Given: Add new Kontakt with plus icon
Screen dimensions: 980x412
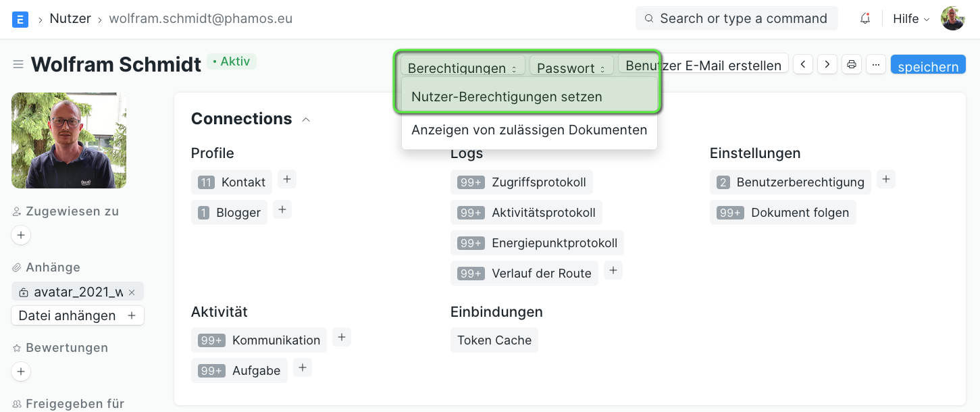Looking at the screenshot, I should (x=287, y=179).
